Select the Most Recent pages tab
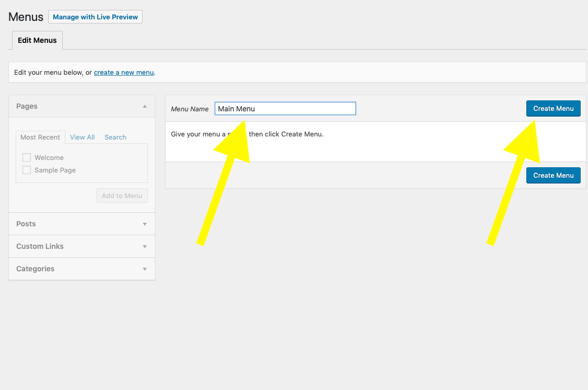Viewport: 588px width, 390px height. 40,137
